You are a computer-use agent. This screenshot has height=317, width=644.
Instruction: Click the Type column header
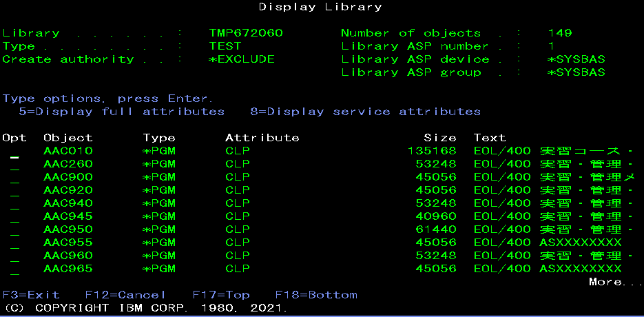(159, 138)
